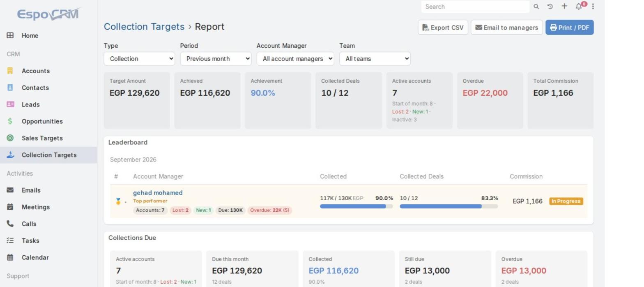
Task: Click the Collected Deals 83.3% progress bar
Action: click(x=449, y=206)
